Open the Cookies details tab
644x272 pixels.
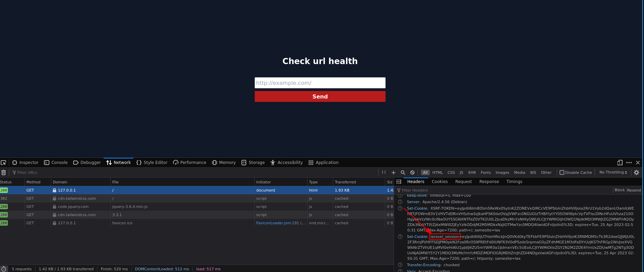tap(439, 182)
